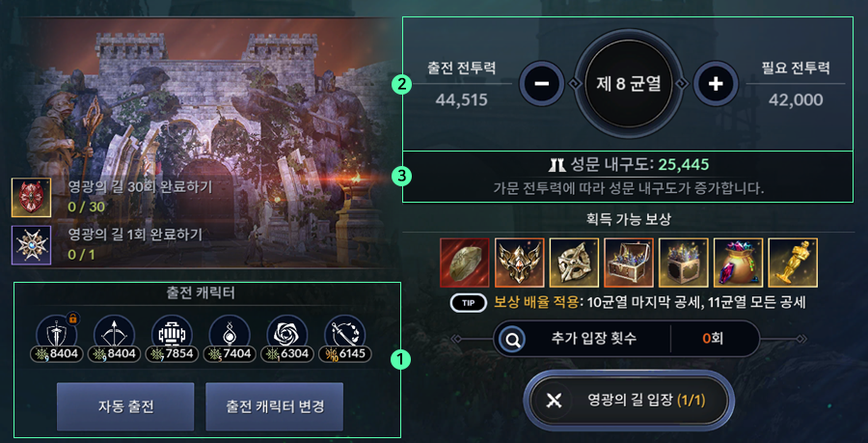Click the golden statue reward icon
The height and width of the screenshot is (443, 868).
click(794, 263)
